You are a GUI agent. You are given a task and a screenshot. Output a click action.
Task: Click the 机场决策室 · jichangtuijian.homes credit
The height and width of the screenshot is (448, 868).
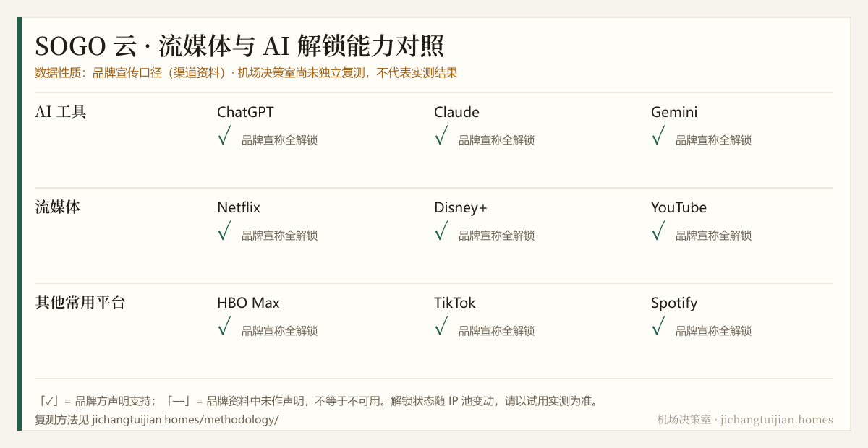[745, 420]
